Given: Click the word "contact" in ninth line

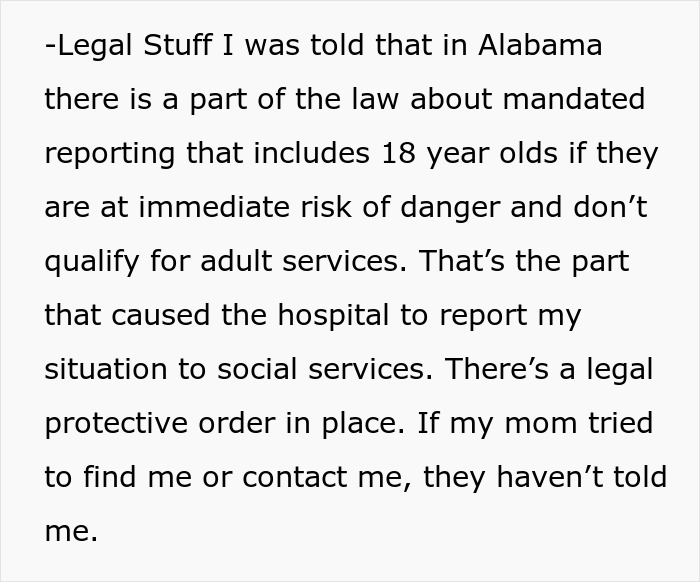Looking at the screenshot, I should click(x=295, y=477).
